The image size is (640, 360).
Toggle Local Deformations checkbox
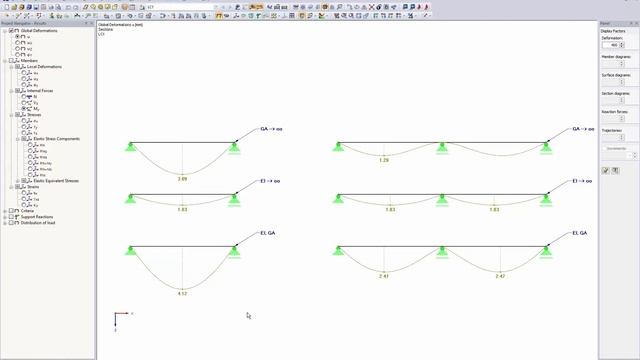tap(18, 67)
